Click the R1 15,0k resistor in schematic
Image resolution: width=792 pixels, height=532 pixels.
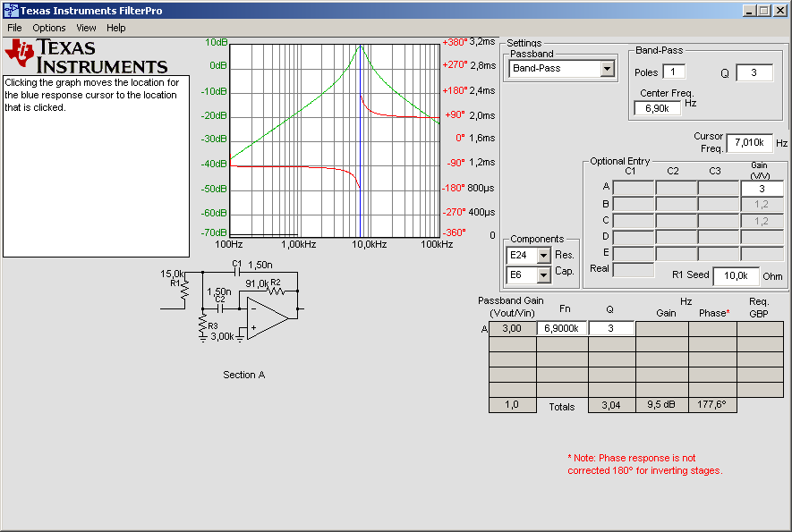185,290
